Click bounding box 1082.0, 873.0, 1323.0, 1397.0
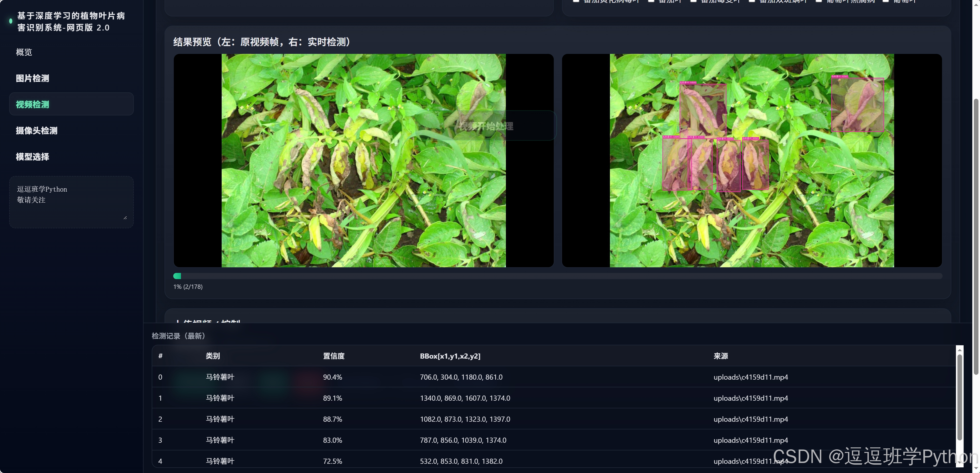 pyautogui.click(x=465, y=419)
